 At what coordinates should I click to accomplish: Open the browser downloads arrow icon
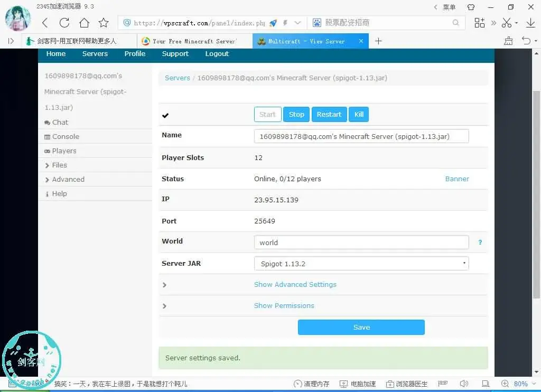click(530, 23)
